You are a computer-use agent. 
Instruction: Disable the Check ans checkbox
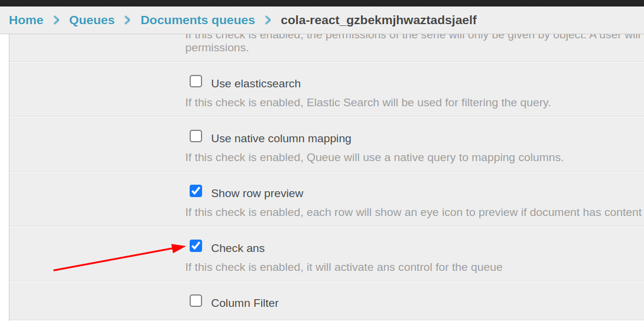196,246
